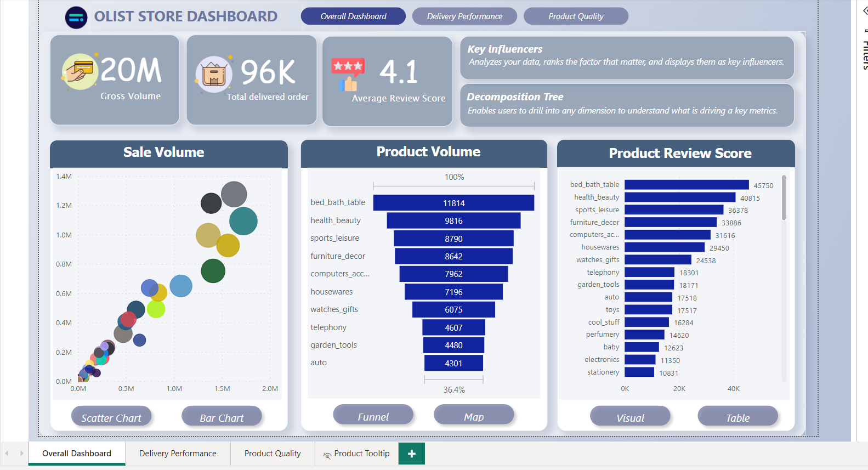
Task: Select the Table button under Product Review Score
Action: 737,417
